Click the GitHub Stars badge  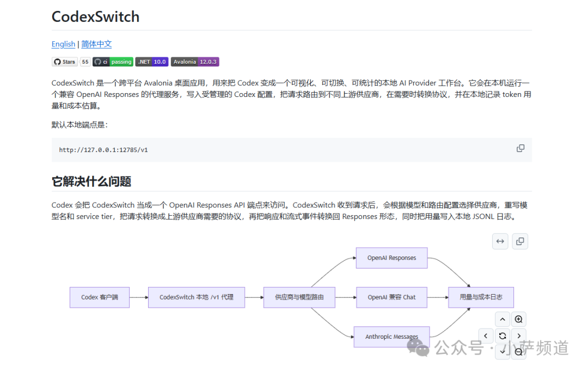pyautogui.click(x=65, y=62)
